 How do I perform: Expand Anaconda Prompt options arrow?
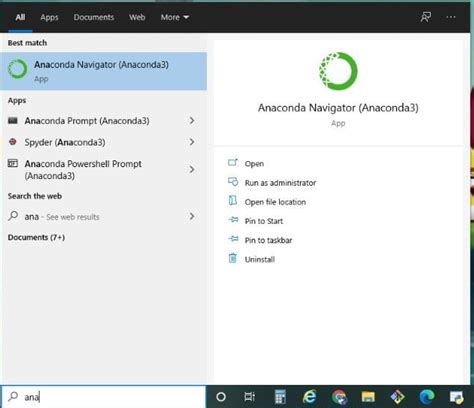[192, 120]
